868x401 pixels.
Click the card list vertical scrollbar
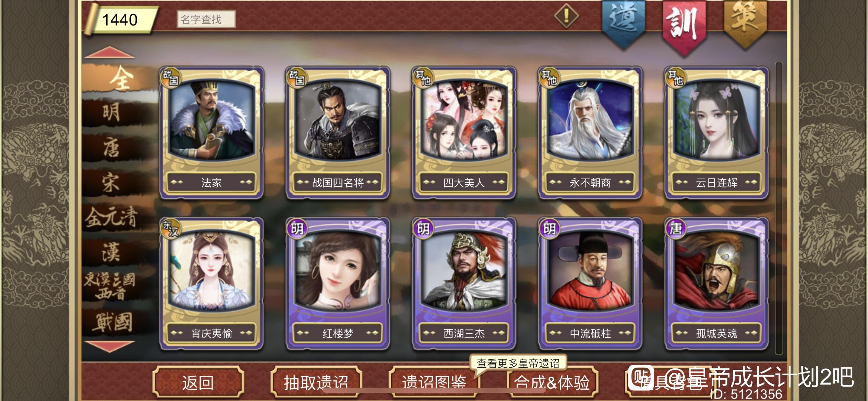click(x=779, y=208)
